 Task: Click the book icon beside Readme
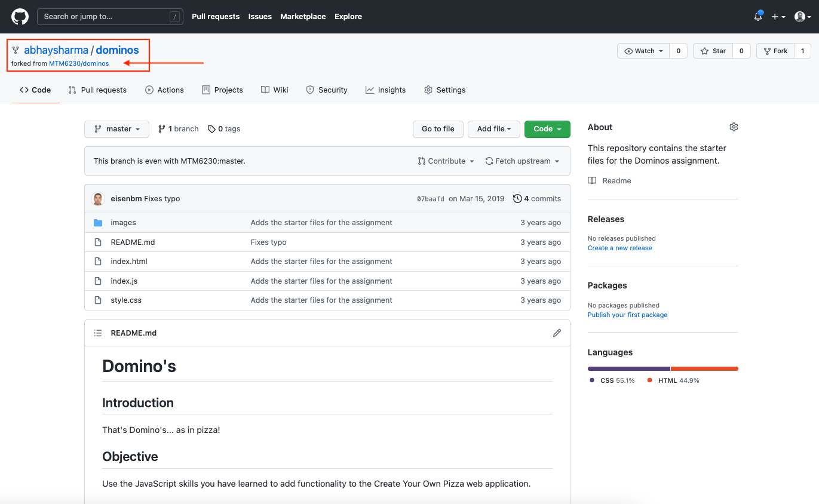pyautogui.click(x=592, y=181)
